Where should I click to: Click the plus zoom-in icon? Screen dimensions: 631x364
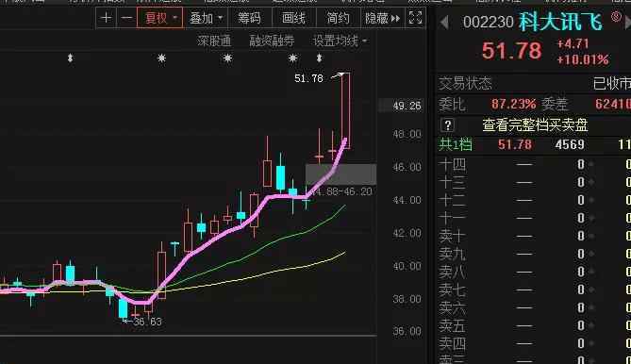tap(107, 18)
